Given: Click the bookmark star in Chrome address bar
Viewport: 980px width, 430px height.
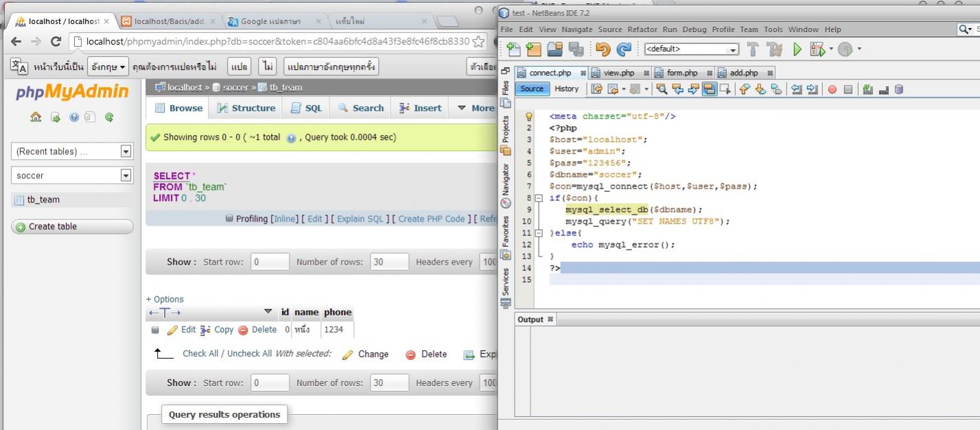Looking at the screenshot, I should pos(479,42).
